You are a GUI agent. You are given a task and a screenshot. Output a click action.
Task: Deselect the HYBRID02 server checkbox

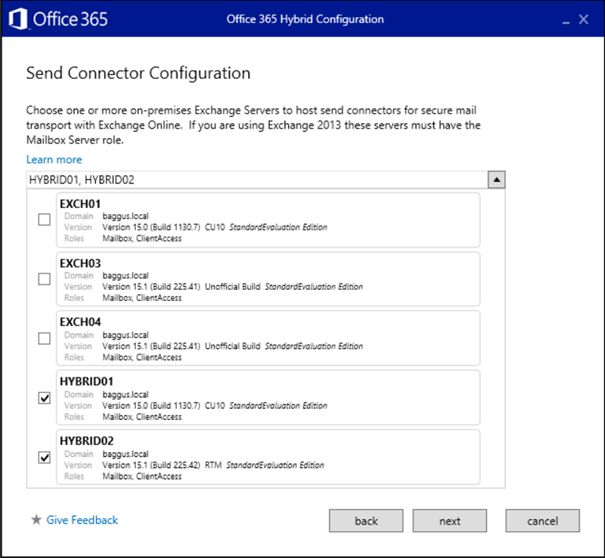pos(44,457)
